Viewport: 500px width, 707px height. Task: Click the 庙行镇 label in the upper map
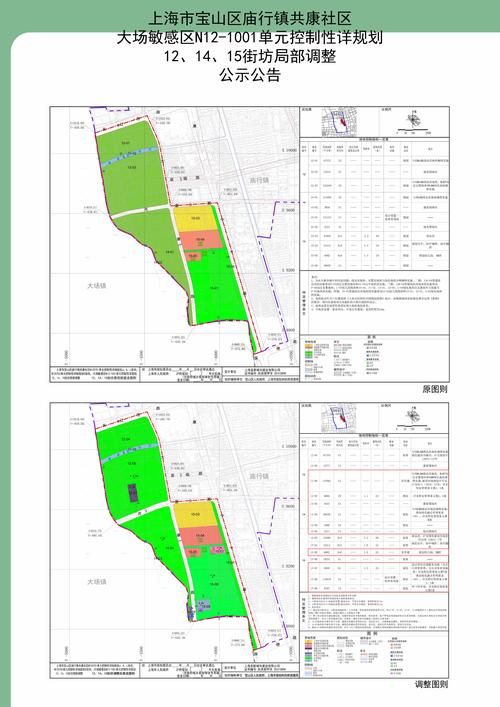[259, 180]
